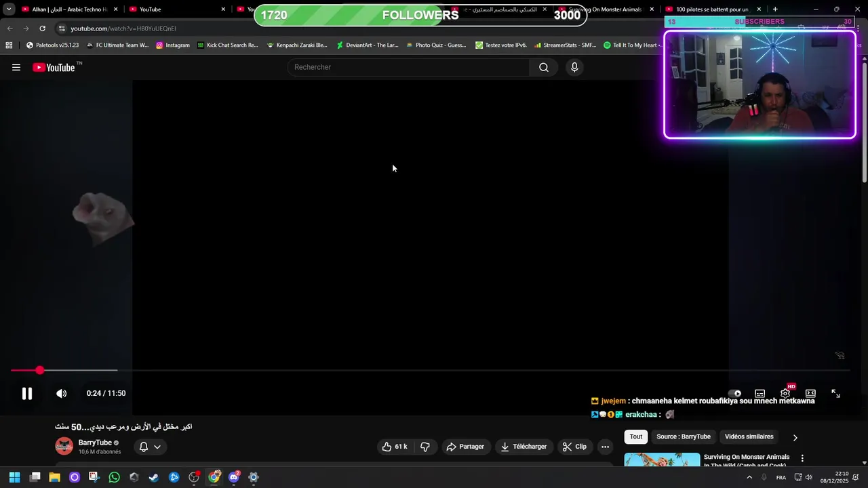Open the Windows Start menu
868x488 pixels.
point(15,477)
